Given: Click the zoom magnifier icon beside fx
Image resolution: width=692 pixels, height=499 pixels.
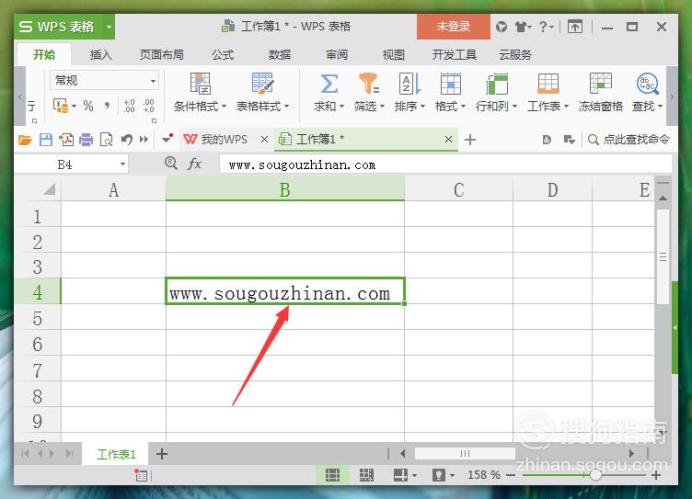Looking at the screenshot, I should pos(171,163).
